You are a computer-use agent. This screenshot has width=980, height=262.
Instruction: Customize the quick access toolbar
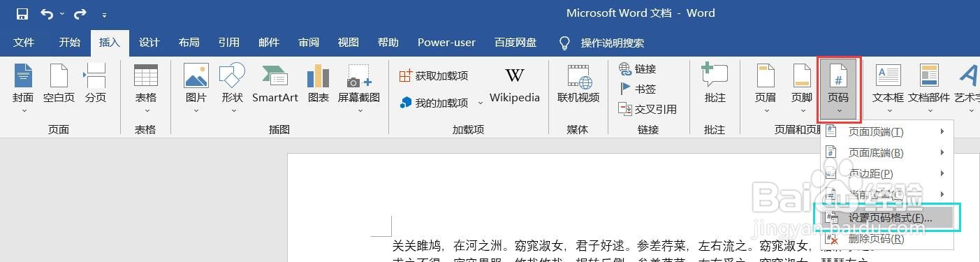(104, 15)
